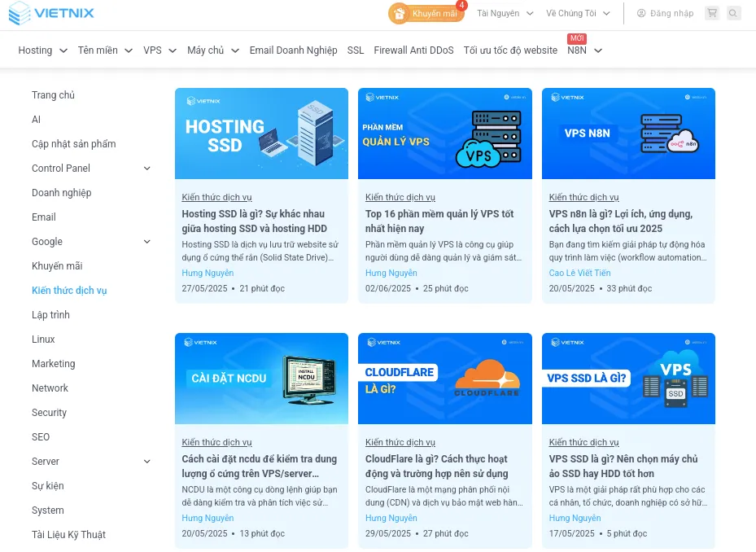756x552 pixels.
Task: Click the Cloudflare là gì thumbnail
Action: pos(444,379)
